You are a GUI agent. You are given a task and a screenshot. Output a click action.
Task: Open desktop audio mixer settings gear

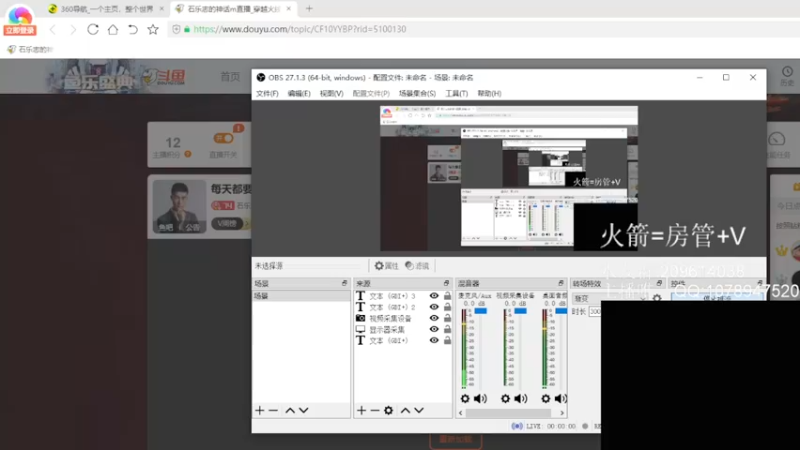pos(545,398)
